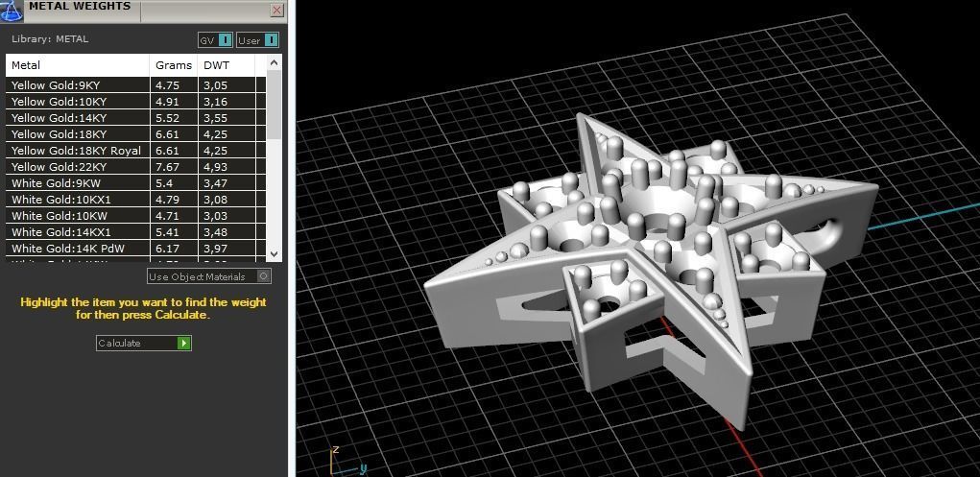Sort by the DWT column header

point(227,65)
